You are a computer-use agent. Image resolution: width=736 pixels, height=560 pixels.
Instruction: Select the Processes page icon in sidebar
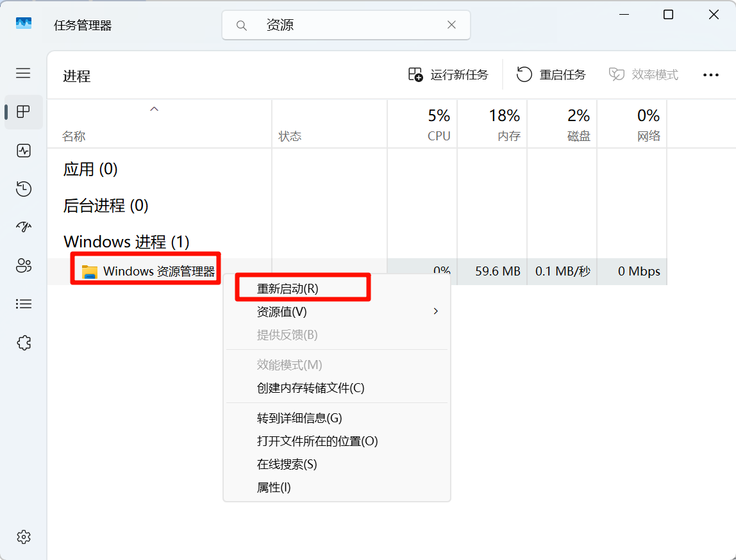coord(23,111)
